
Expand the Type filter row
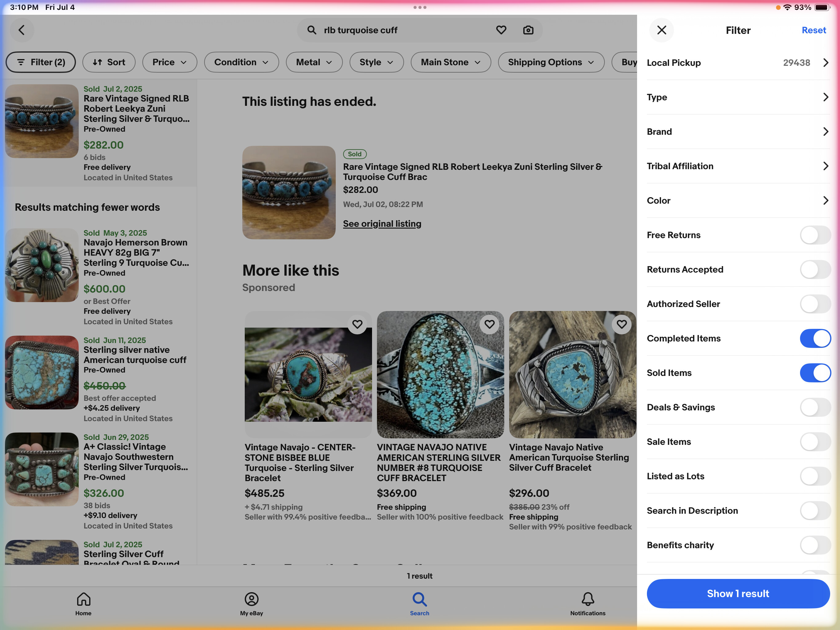tap(738, 97)
